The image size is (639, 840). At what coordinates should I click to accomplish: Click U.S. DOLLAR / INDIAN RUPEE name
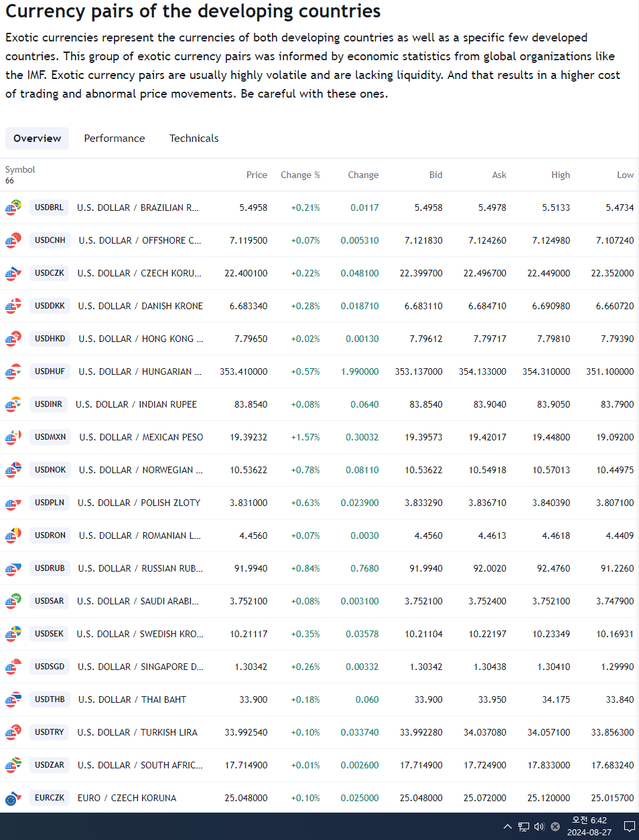click(x=137, y=404)
